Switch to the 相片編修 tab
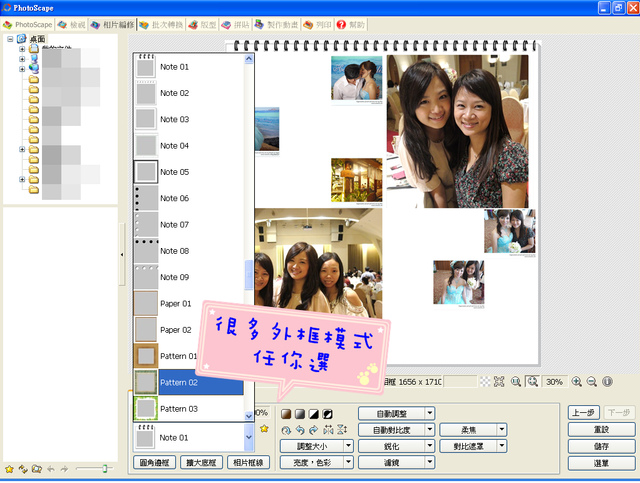This screenshot has width=640, height=483. click(x=113, y=25)
